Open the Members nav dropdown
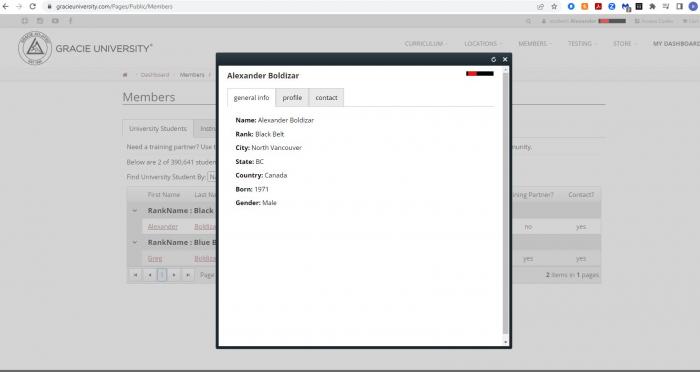The image size is (700, 372). click(x=534, y=44)
